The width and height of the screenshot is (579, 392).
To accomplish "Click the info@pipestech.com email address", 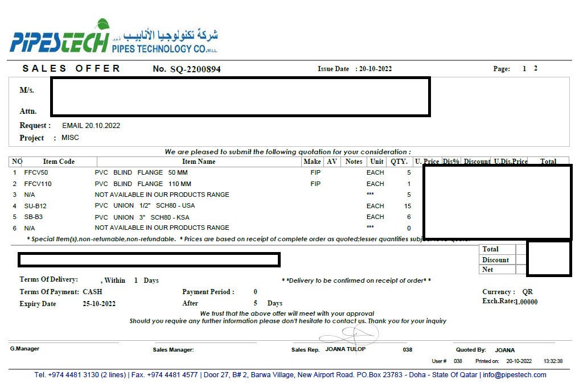I will click(514, 375).
